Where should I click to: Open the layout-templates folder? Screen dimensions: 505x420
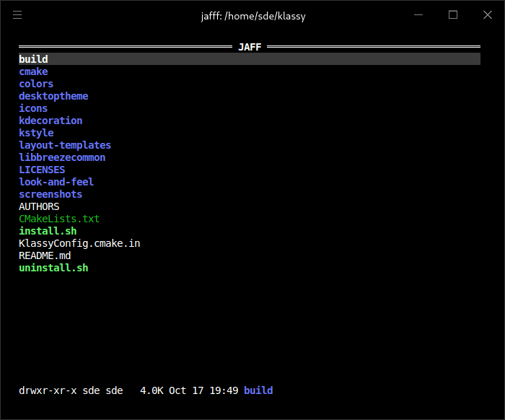click(65, 145)
